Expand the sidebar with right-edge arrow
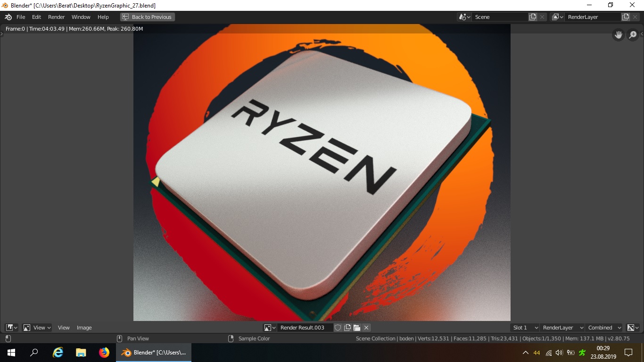The height and width of the screenshot is (362, 644). click(x=642, y=34)
